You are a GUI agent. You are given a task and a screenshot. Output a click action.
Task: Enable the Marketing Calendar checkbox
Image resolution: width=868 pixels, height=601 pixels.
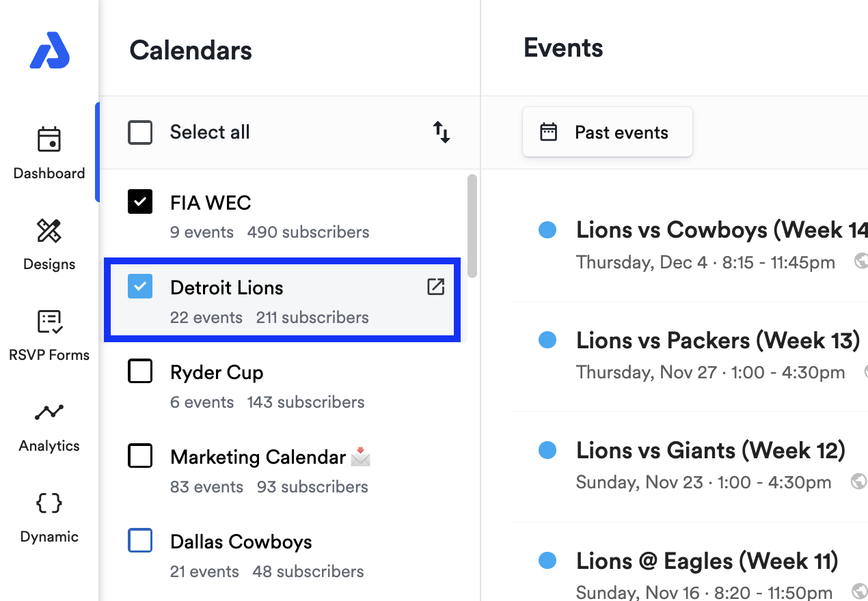(x=140, y=456)
